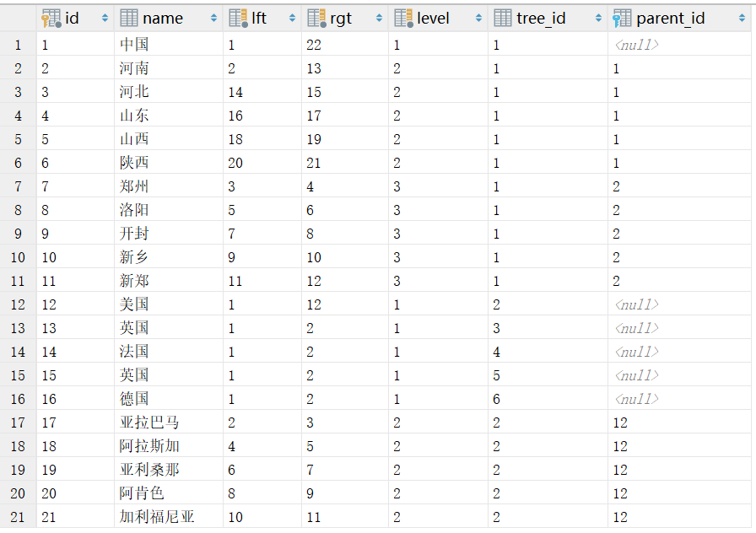Select the name cell 山西

(x=168, y=139)
